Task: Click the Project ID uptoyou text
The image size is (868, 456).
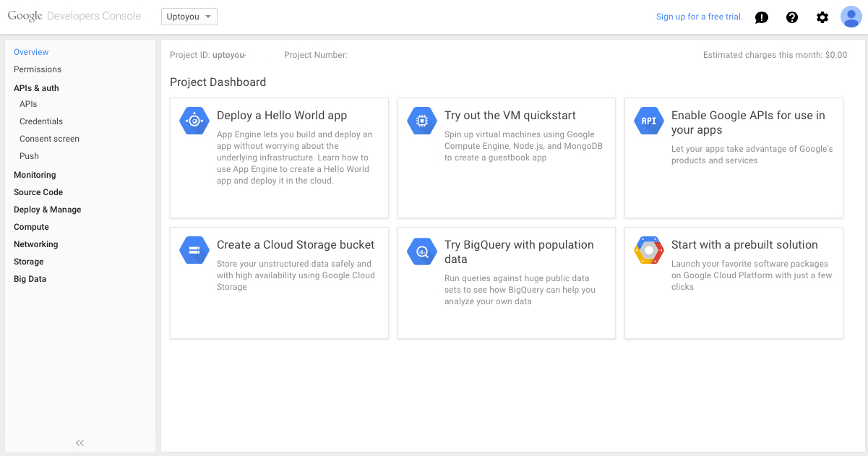Action: [x=208, y=55]
